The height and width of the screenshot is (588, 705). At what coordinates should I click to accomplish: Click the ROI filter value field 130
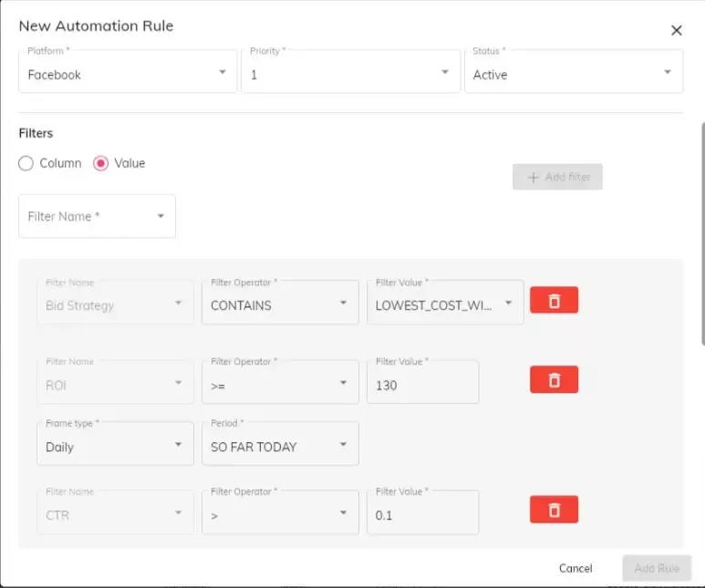coord(421,385)
